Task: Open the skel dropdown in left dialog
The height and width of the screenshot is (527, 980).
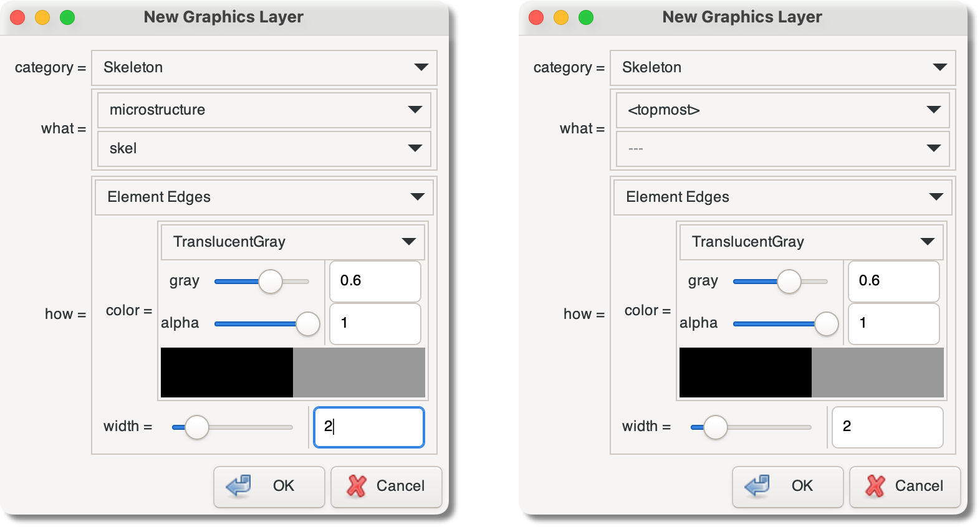Action: [x=264, y=148]
